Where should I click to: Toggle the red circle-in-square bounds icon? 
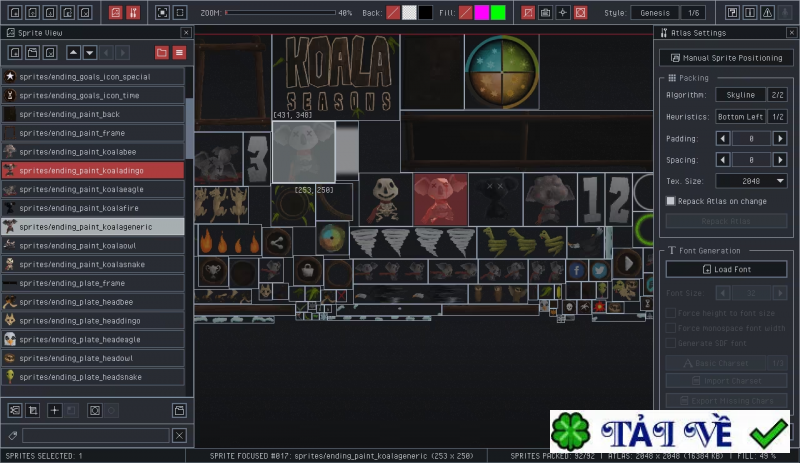click(581, 12)
